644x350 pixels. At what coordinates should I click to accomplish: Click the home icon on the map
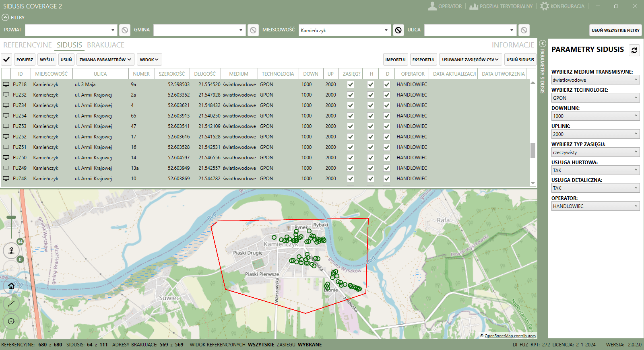click(11, 286)
